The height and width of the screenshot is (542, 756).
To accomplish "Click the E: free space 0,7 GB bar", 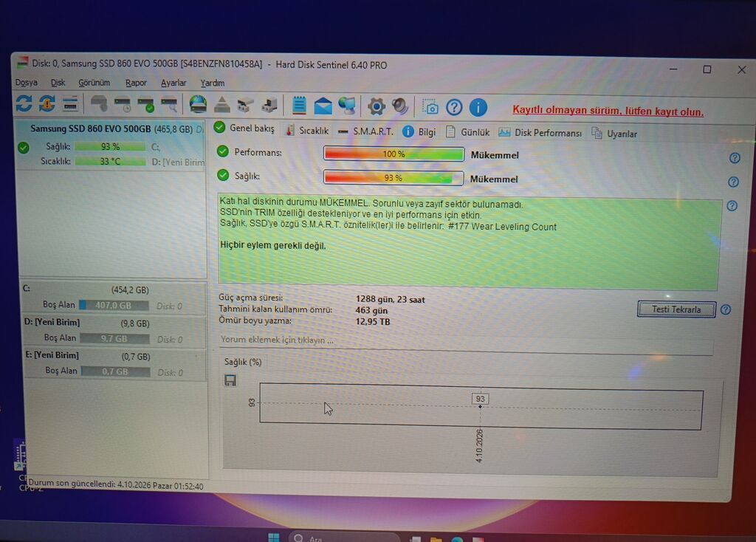I will [115, 371].
